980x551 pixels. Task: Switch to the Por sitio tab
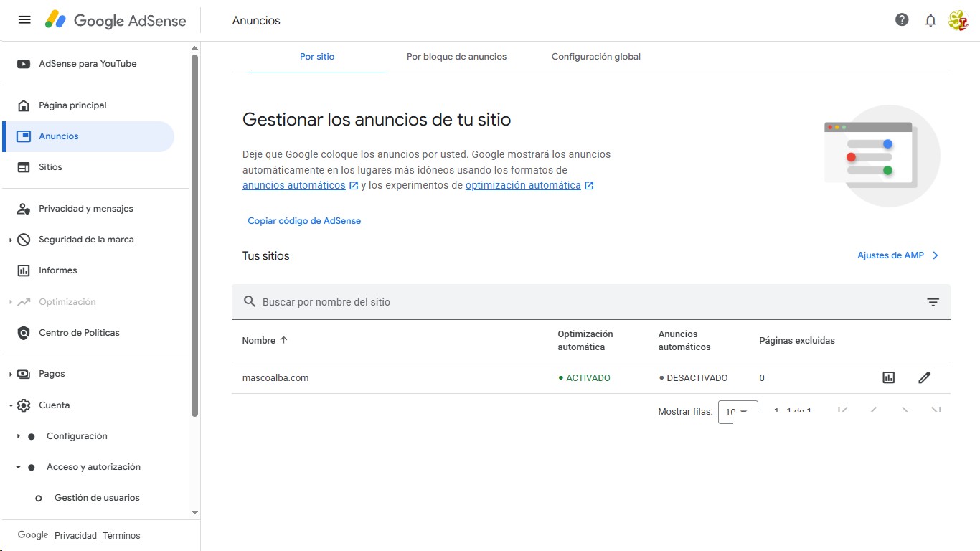click(317, 57)
